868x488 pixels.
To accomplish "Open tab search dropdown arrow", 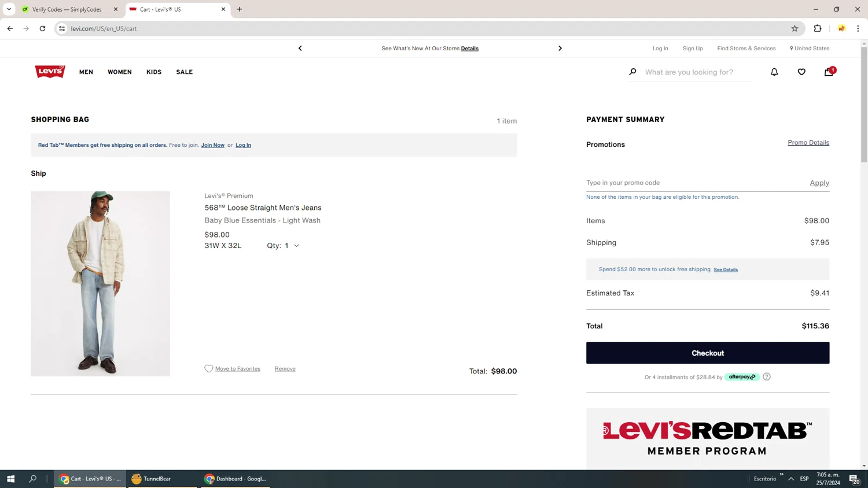I will [x=9, y=9].
